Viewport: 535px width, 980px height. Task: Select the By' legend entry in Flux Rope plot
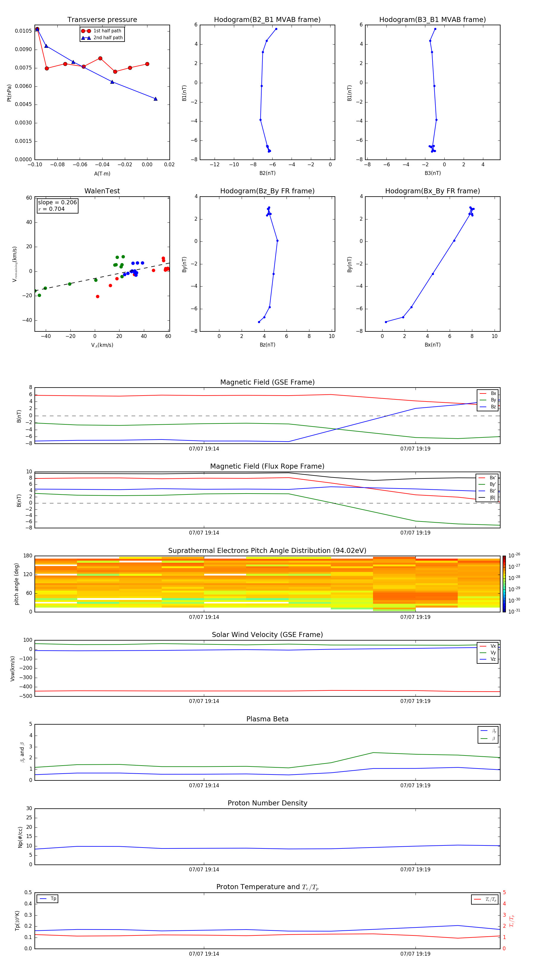pos(487,484)
